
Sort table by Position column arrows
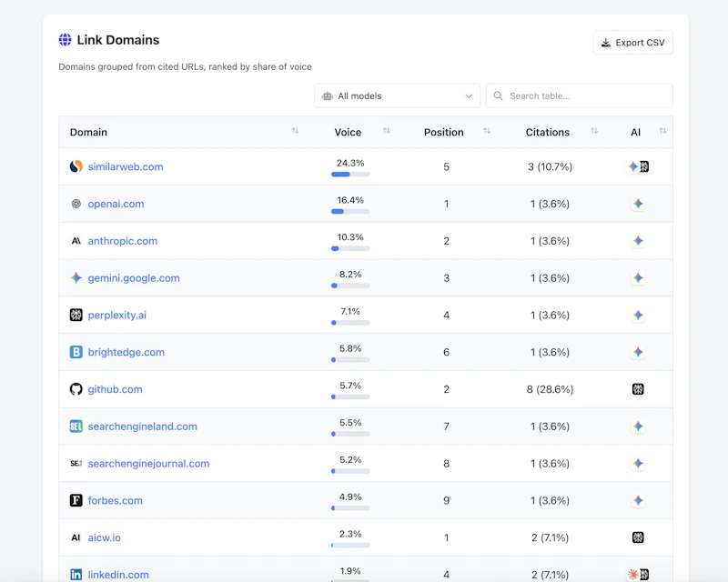(x=487, y=131)
